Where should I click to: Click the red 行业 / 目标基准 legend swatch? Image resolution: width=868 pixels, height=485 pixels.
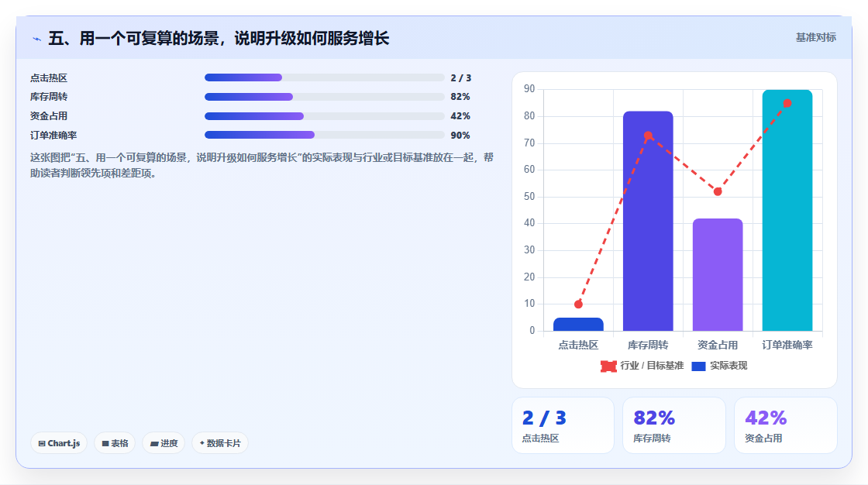[x=608, y=366]
